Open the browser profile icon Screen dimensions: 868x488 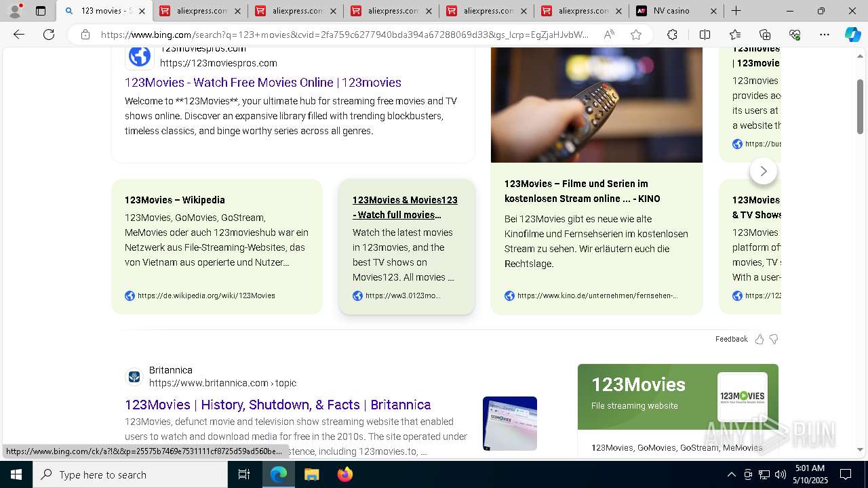(x=15, y=11)
